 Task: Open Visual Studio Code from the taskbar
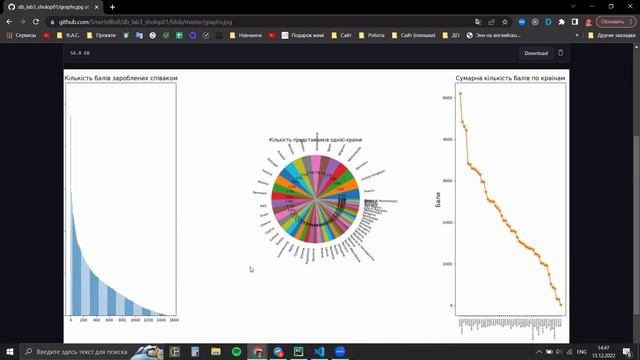pos(319,351)
